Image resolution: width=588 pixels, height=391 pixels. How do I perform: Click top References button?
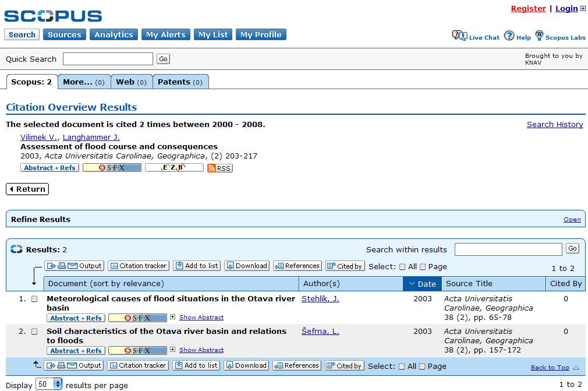(297, 266)
